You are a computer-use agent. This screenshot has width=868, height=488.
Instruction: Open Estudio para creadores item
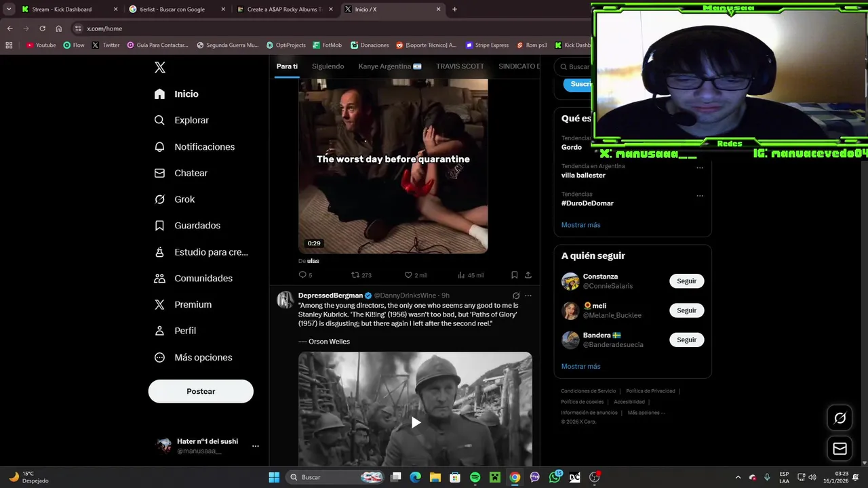[x=201, y=251]
